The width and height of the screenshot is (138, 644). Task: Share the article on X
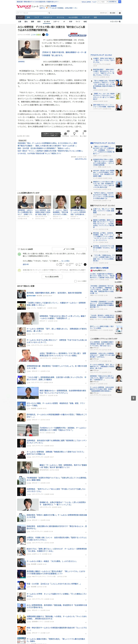point(43,35)
